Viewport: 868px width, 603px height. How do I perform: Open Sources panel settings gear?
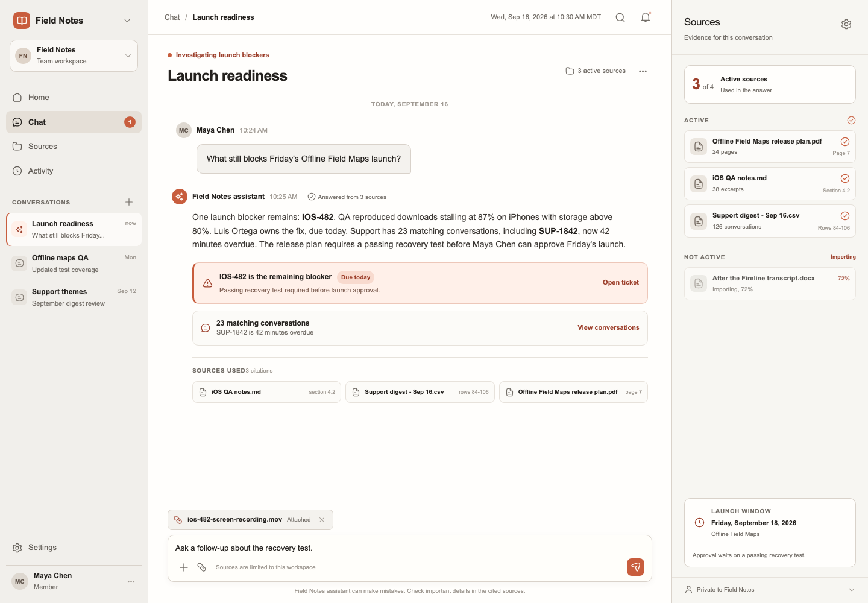846,24
